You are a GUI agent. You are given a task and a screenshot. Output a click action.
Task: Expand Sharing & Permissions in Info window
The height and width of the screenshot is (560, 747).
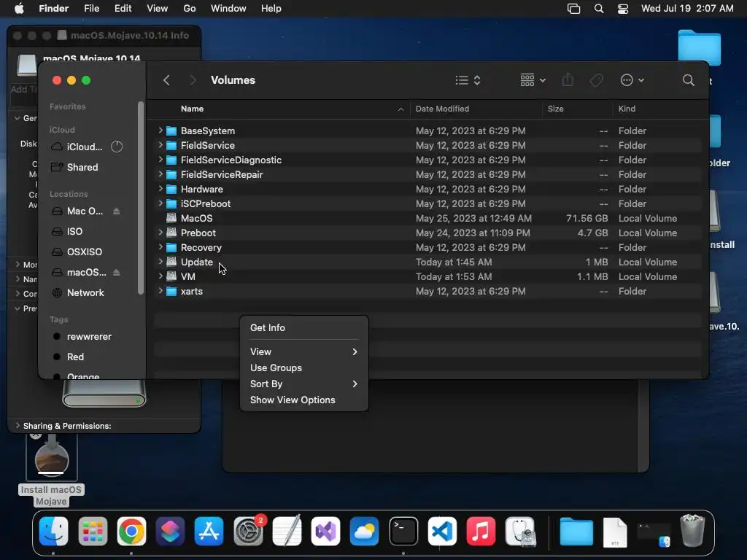pos(18,425)
